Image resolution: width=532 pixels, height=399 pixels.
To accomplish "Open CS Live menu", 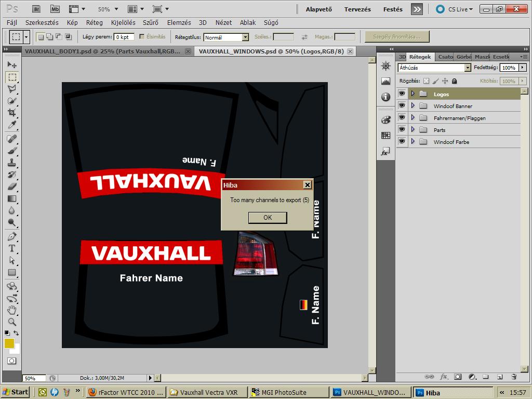I will click(454, 9).
